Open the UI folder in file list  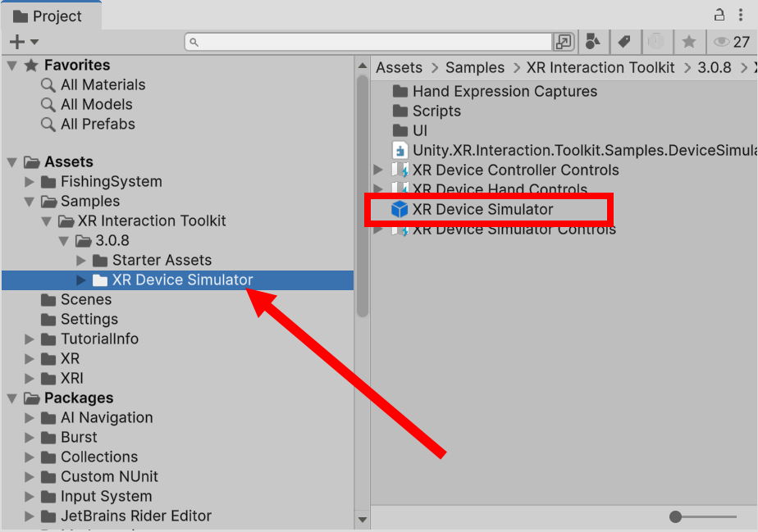tap(410, 131)
